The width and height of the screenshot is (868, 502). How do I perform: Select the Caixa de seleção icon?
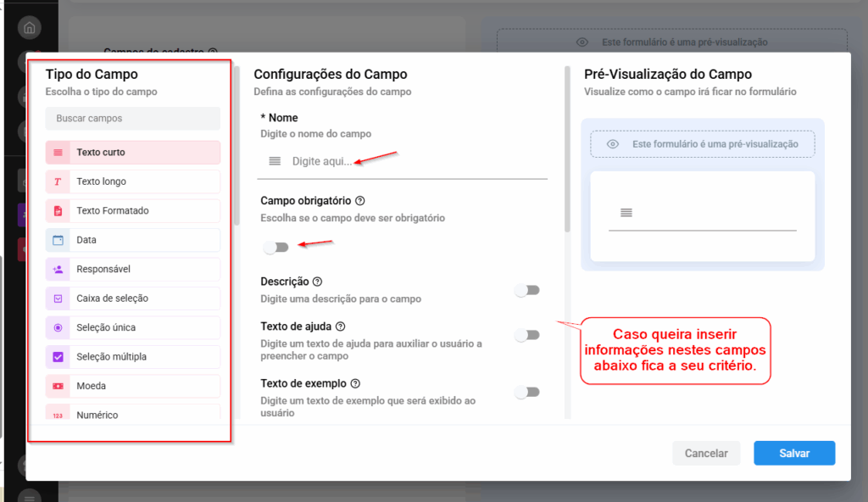tap(58, 298)
